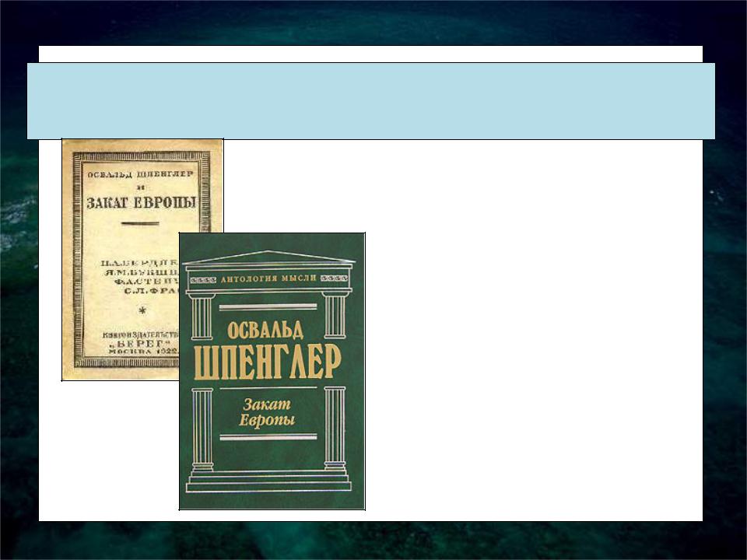The image size is (747, 560).
Task: Click the empty light-blue title banner
Action: (370, 101)
